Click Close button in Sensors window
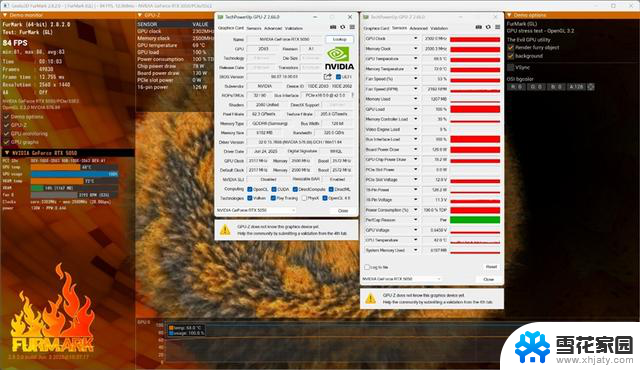Screen dimensions: 640x370 pos(489,279)
